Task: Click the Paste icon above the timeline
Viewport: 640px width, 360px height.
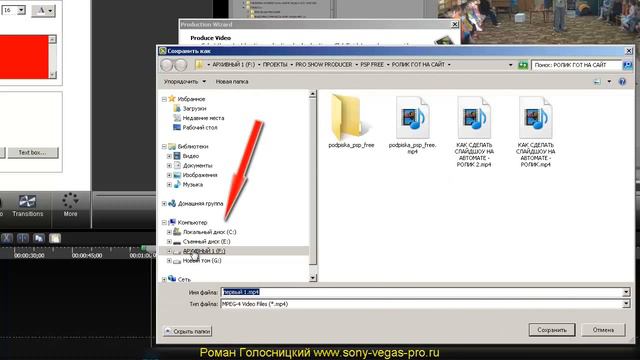Action: (55, 238)
